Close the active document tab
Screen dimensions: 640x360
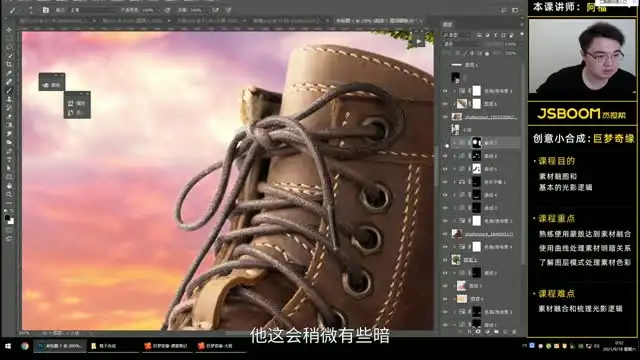click(x=421, y=20)
